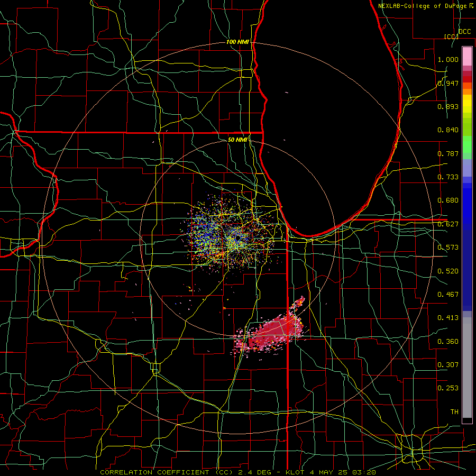This screenshot has height=476, width=476.
Task: Click the magenta storm echo southeast of the radar
Action: 270,331
